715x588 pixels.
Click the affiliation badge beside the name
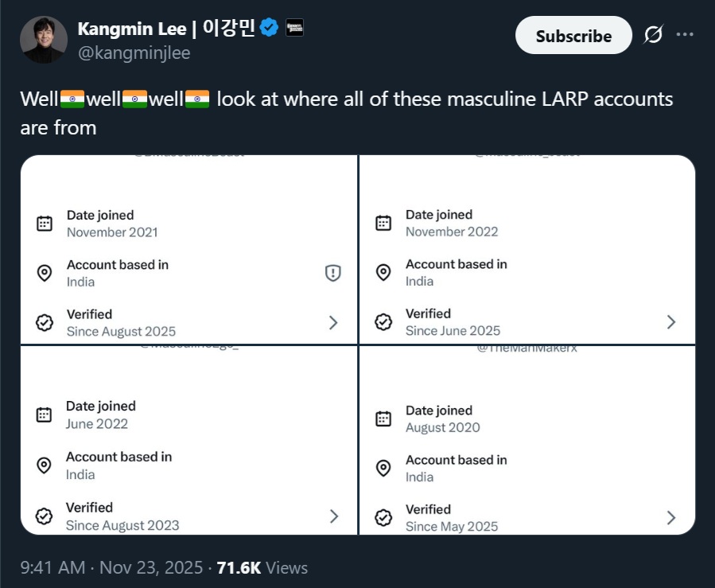pyautogui.click(x=294, y=28)
